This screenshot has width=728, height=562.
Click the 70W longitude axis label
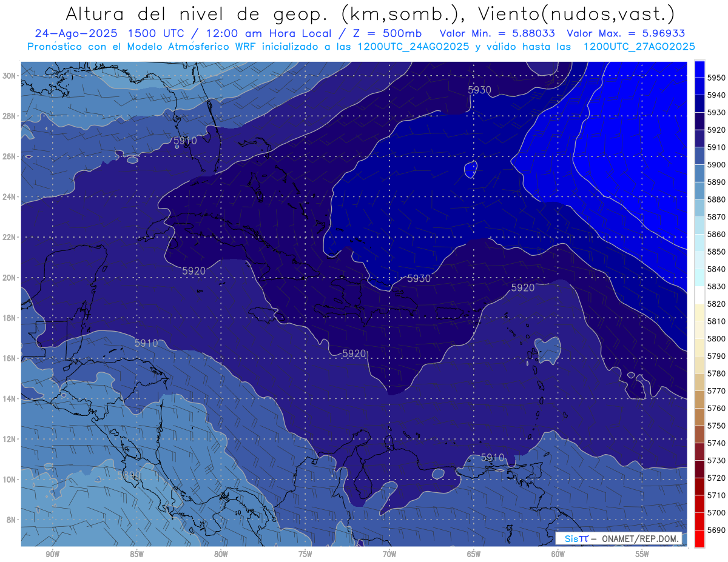(x=389, y=554)
